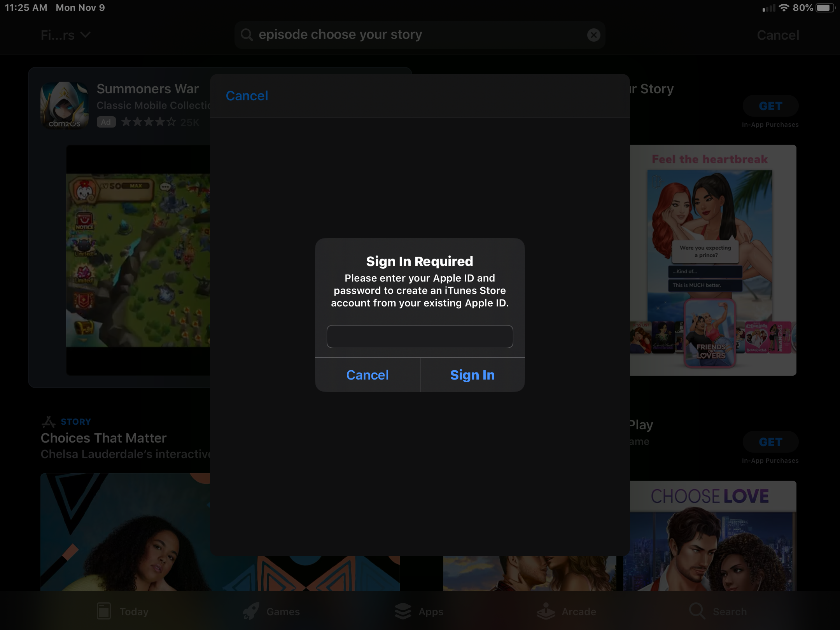The width and height of the screenshot is (840, 630).
Task: Open the Apps tab icon
Action: [403, 611]
